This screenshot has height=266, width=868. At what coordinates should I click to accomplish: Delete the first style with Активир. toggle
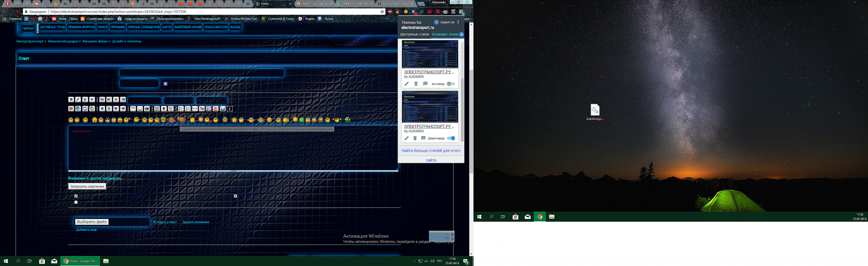(x=416, y=84)
